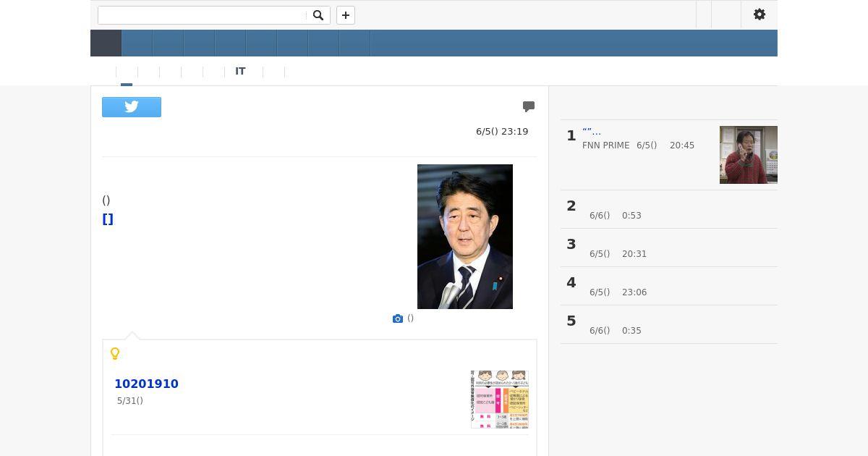The image size is (868, 456).
Task: Share article via Twitter bird button
Action: (132, 107)
